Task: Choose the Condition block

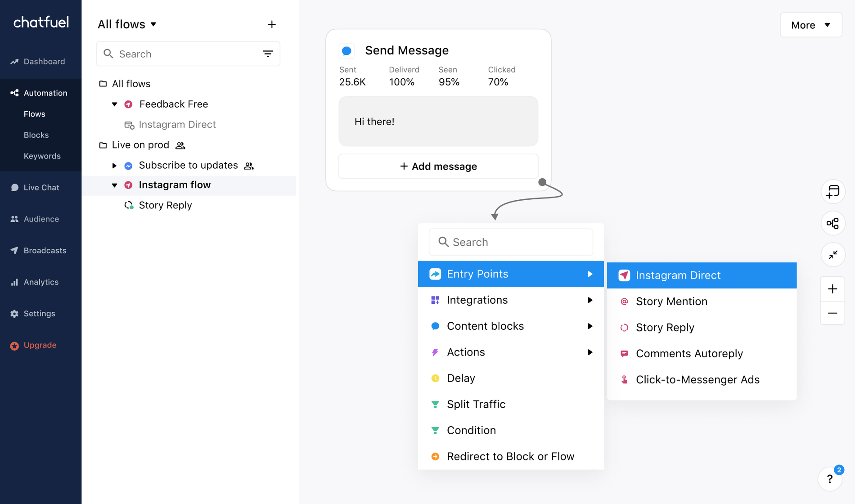Action: [x=511, y=431]
